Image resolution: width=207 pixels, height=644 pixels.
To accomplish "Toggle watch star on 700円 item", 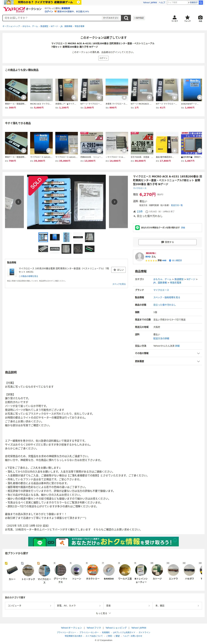I will [x=24, y=151].
